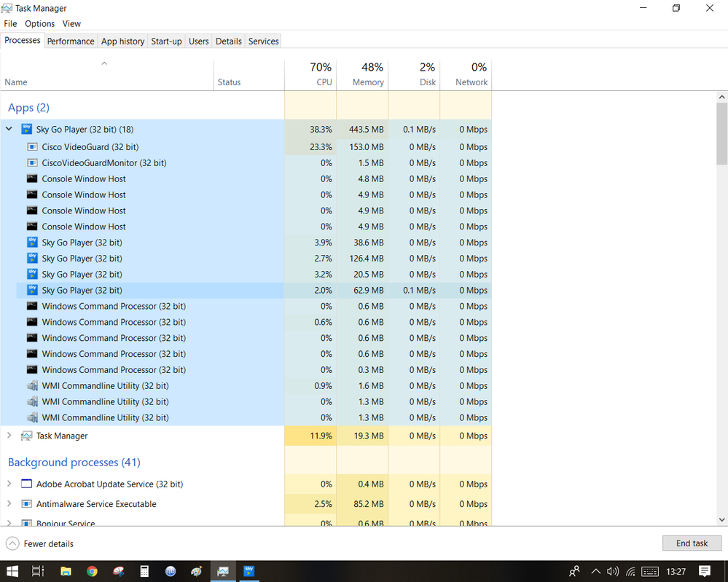Open the File menu
Viewport: 728px width, 582px height.
click(10, 23)
